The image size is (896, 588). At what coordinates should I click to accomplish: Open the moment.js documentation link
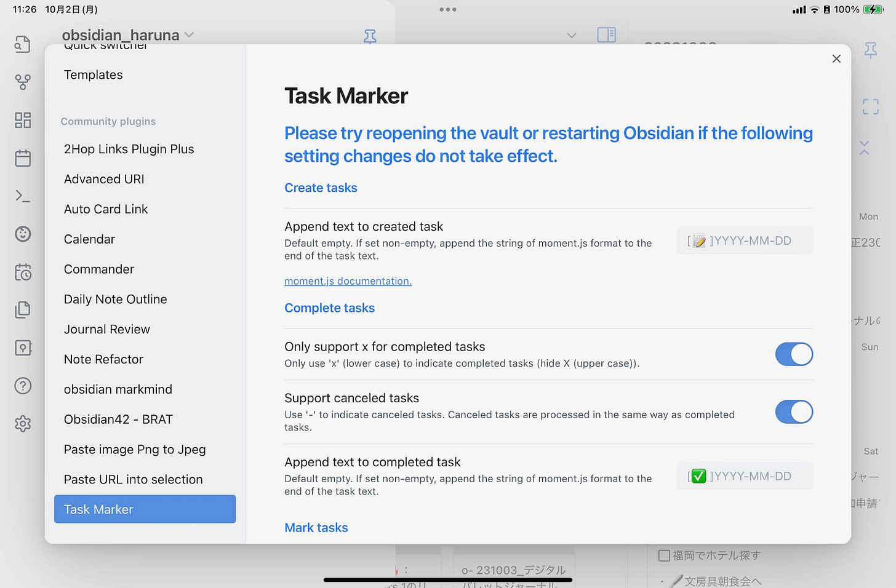click(x=348, y=281)
